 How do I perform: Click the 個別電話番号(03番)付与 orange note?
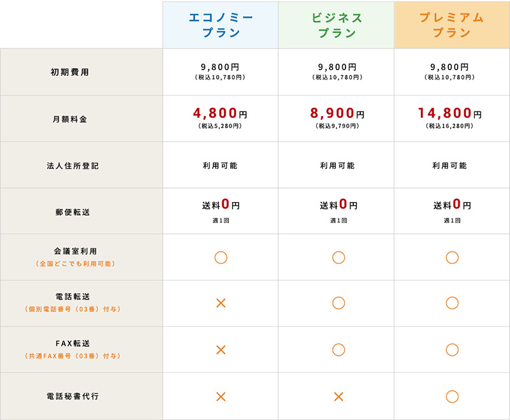73,309
